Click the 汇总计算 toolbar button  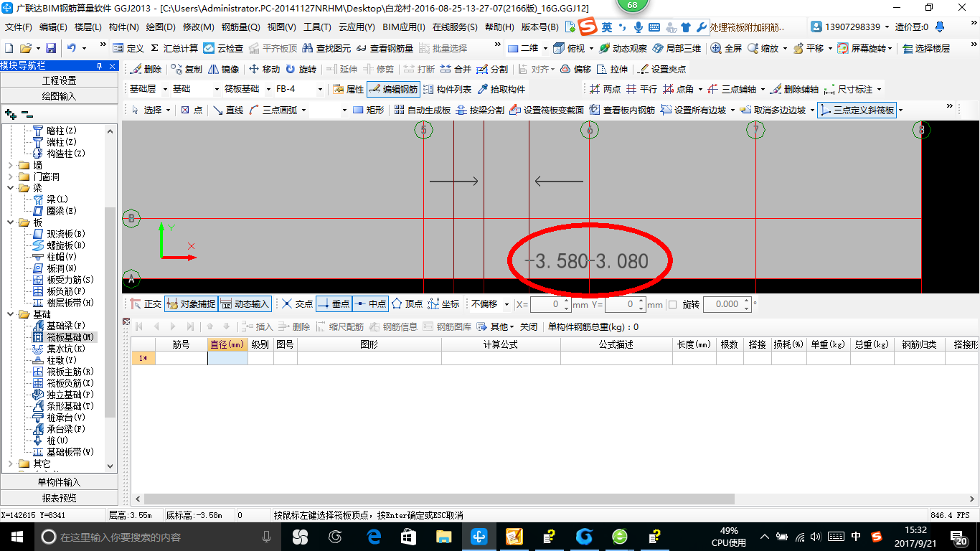(174, 48)
